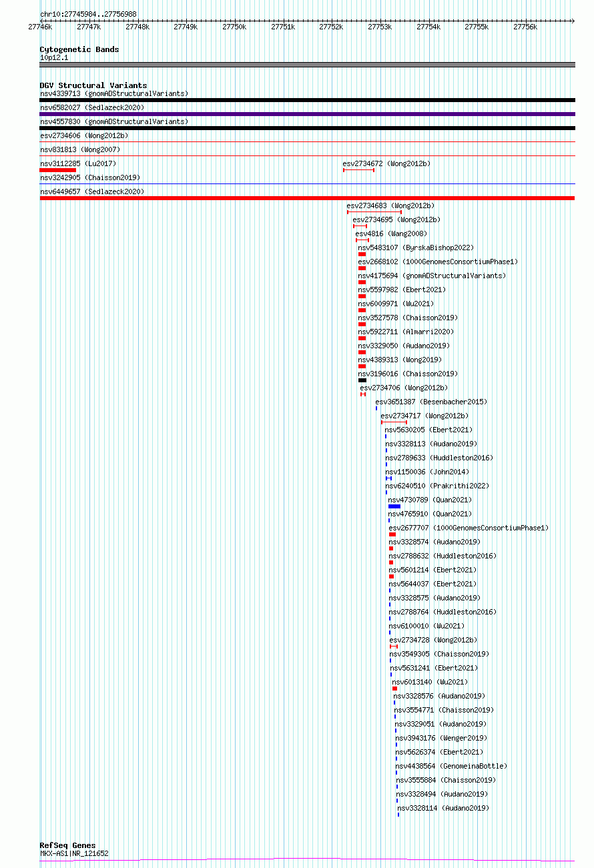Click the blue nsv4730789 Quan2021 bar
This screenshot has height=868, width=594.
point(394,506)
